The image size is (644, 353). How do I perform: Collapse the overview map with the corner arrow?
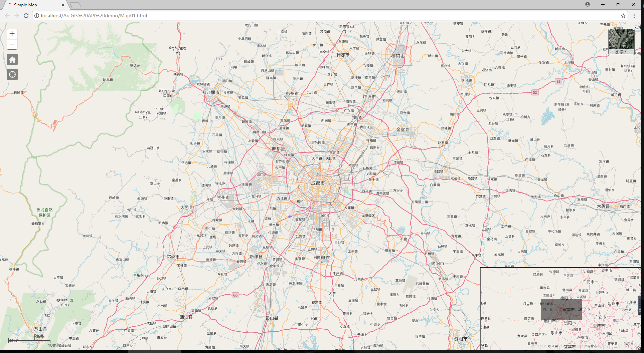[639, 348]
